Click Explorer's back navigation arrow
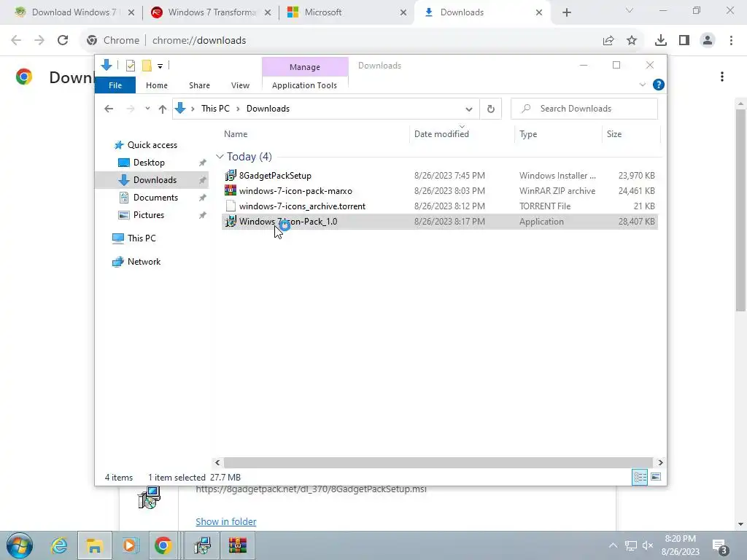The width and height of the screenshot is (747, 560). click(x=109, y=109)
